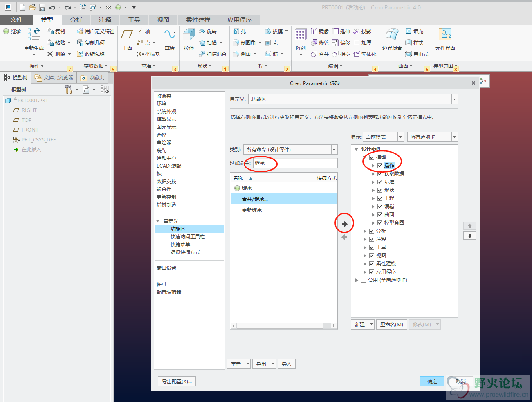
Task: Select the 平面 datum plane tool
Action: tap(127, 39)
